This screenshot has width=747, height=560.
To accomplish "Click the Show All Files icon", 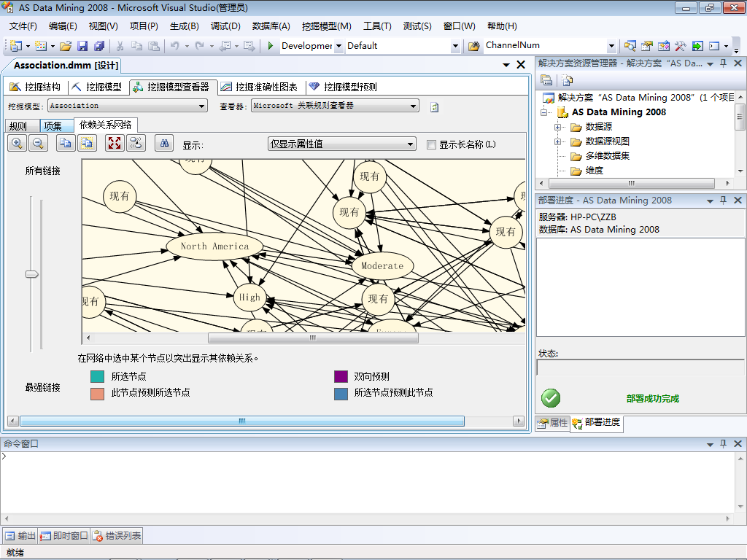I will pos(567,80).
